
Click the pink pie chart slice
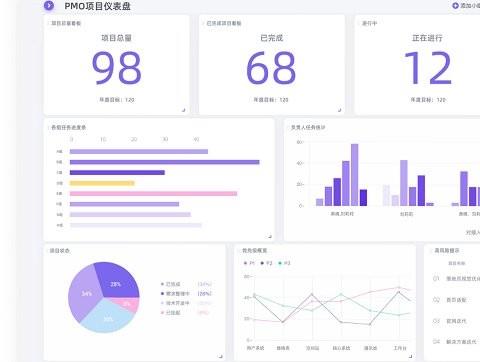[x=127, y=304]
